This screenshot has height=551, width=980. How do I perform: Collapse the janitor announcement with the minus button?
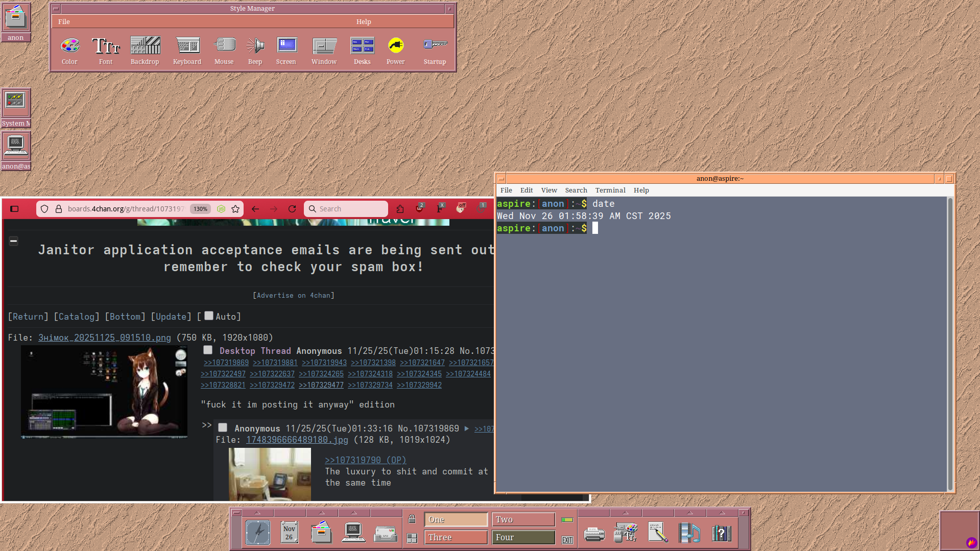click(14, 241)
